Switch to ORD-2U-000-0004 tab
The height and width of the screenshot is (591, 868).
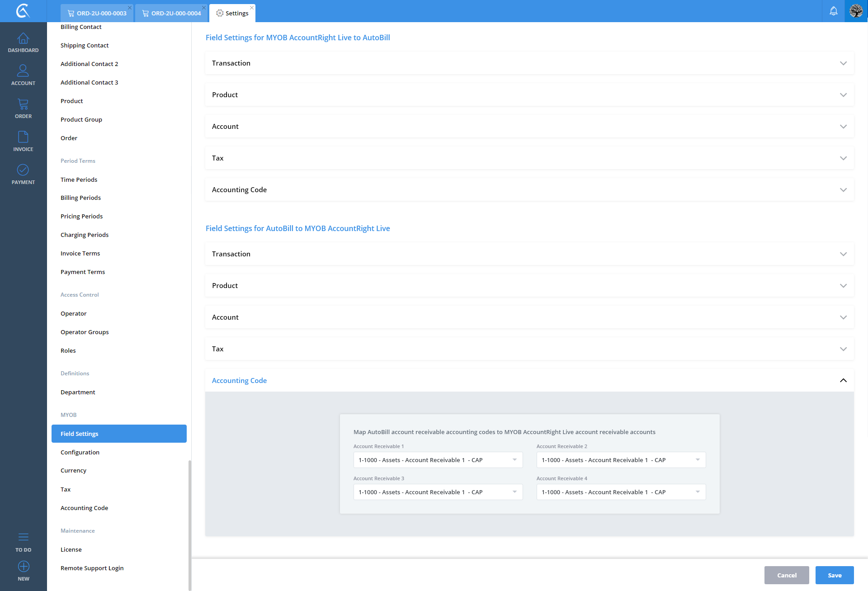pos(172,13)
